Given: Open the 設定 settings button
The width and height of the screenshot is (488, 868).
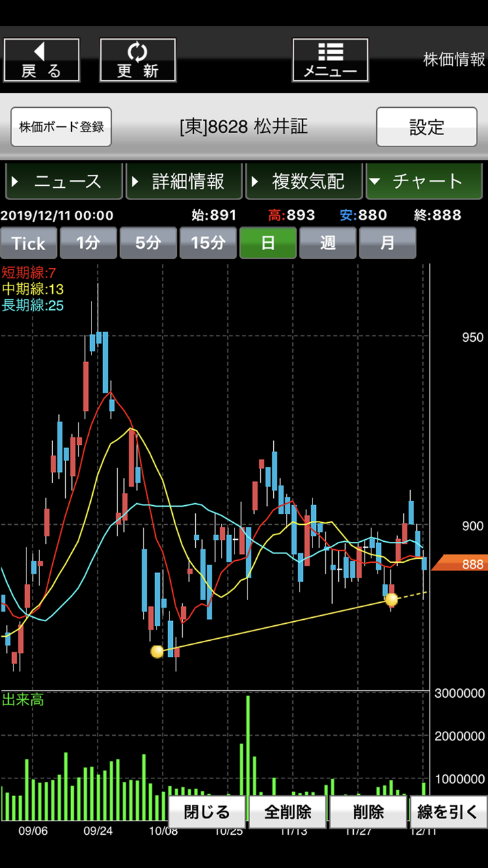Looking at the screenshot, I should tap(426, 127).
